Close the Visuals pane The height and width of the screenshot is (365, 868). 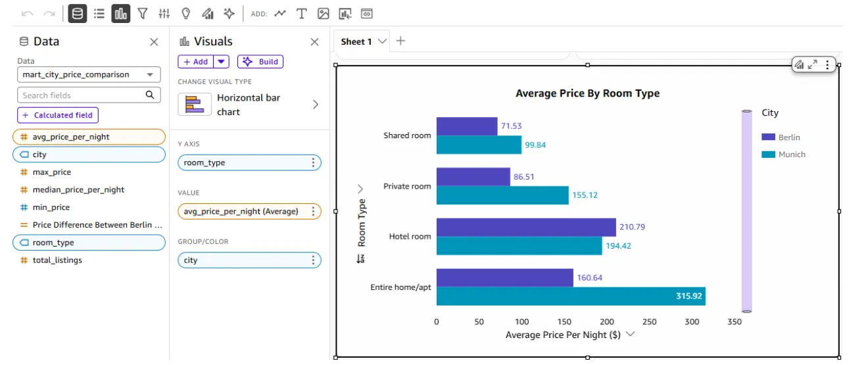tap(314, 42)
